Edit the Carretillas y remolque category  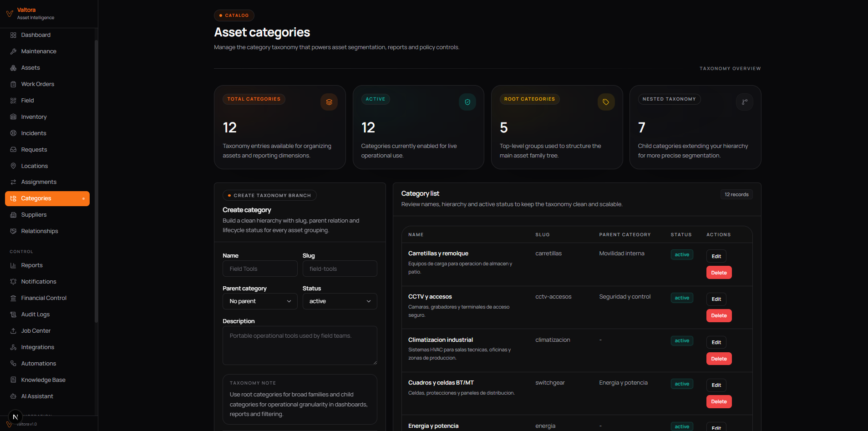[716, 256]
